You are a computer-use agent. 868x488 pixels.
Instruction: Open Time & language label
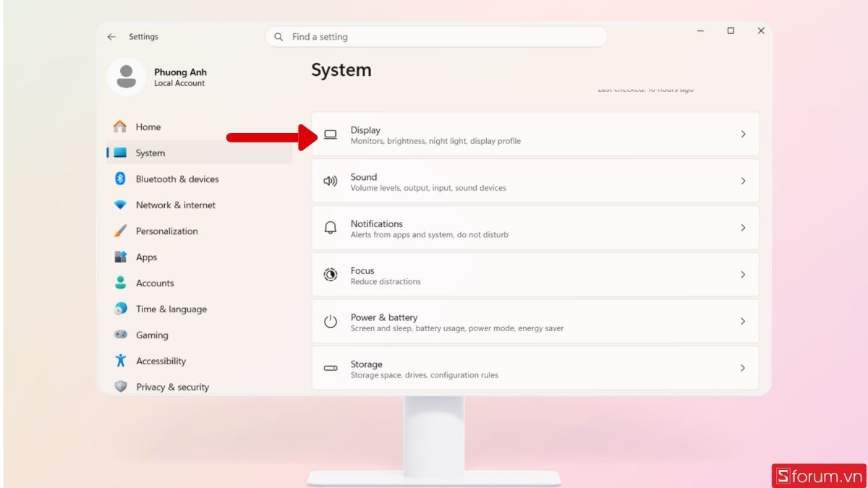(171, 309)
